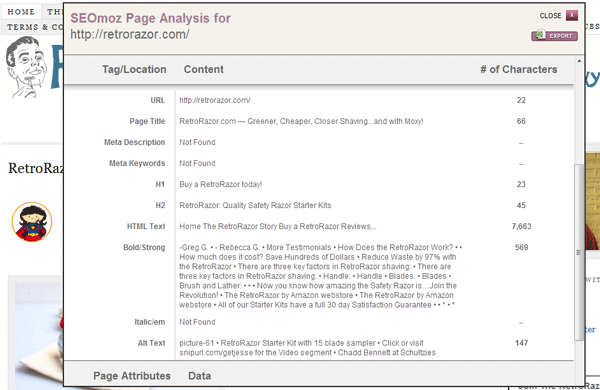The image size is (600, 390).
Task: Click the URL value http://retrorazor.com/ in the table
Action: click(215, 100)
